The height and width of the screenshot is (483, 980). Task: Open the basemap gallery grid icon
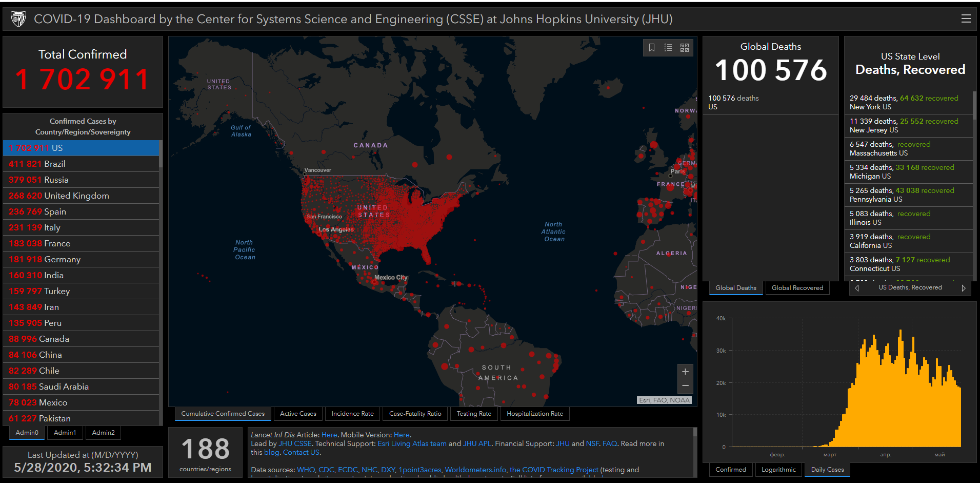click(x=685, y=48)
